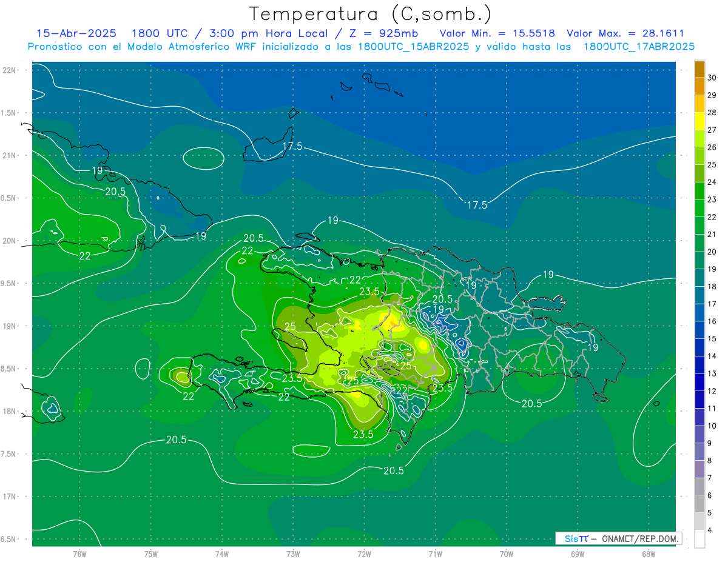Click the latitude axis label "19N"
This screenshot has height=562, width=728.
9,326
